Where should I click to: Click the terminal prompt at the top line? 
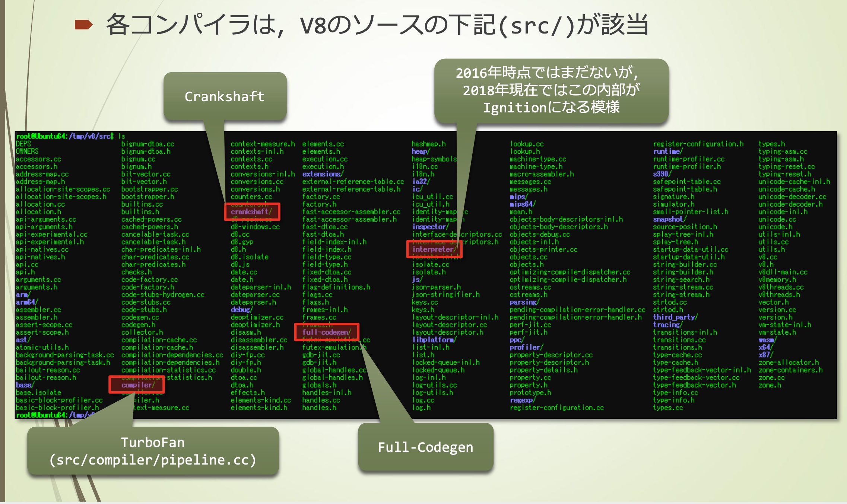(65, 136)
